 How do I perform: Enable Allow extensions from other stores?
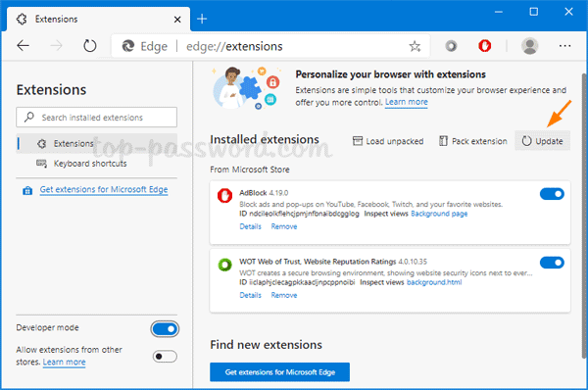(165, 356)
